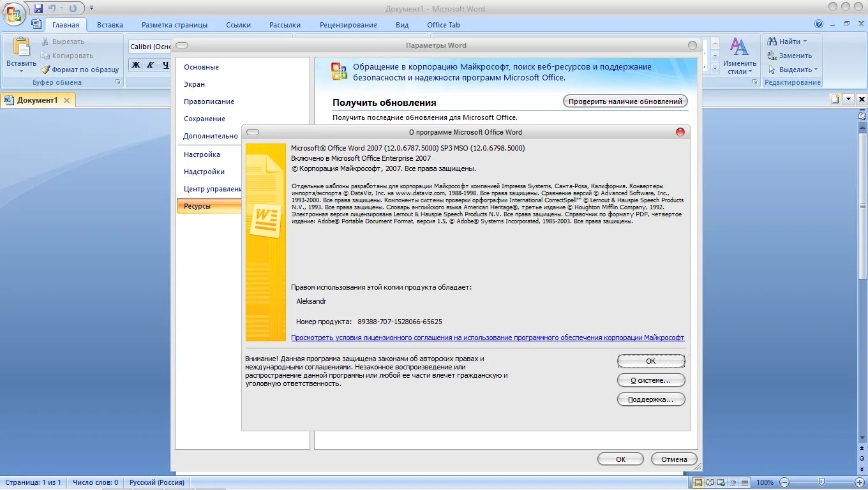Click the New document icon on tab bar
Viewport: 868px width, 490px height.
(x=835, y=99)
